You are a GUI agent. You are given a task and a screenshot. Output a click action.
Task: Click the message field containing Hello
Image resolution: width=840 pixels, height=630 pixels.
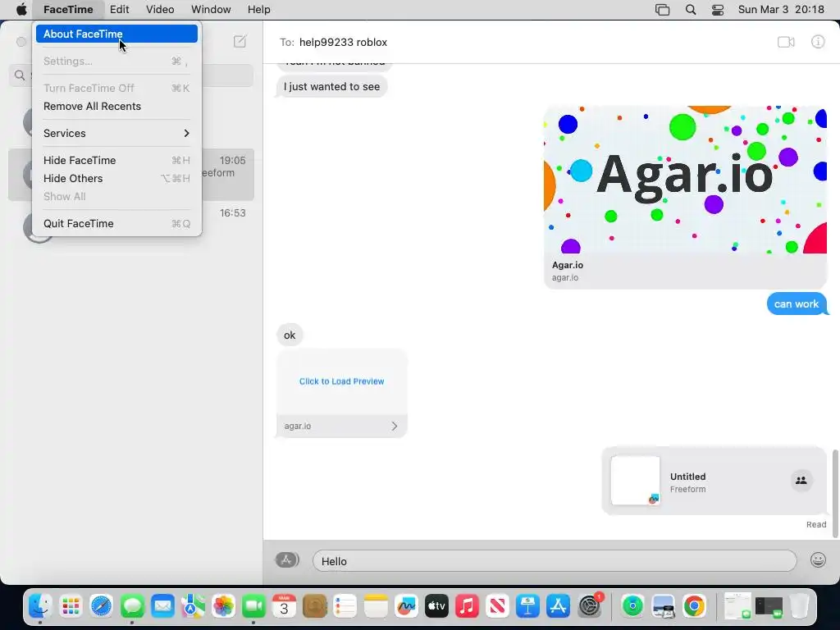click(555, 561)
